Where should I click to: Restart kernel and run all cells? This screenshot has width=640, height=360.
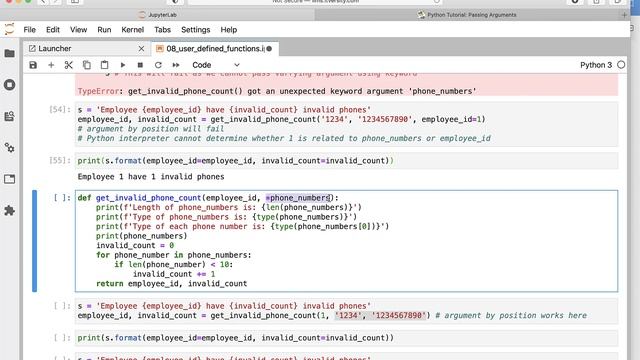click(x=176, y=65)
